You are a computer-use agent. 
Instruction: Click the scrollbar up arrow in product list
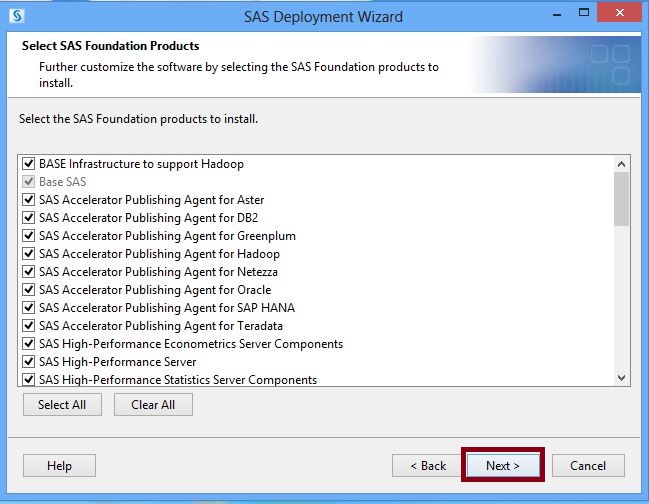tap(621, 164)
